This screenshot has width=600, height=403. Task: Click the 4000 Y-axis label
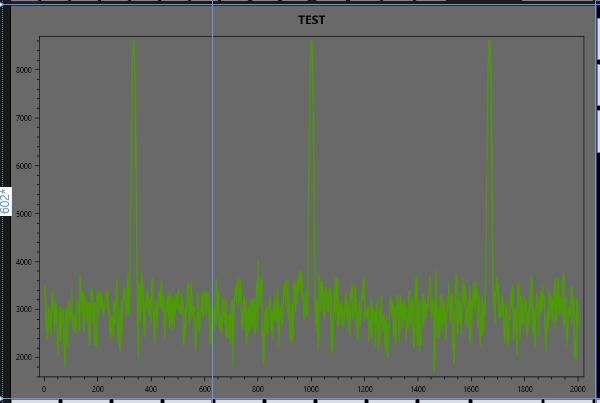pos(24,262)
